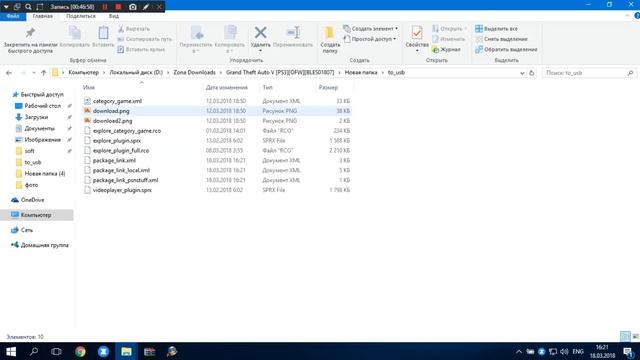Switch to the Share ribbon tab
The image size is (640, 360).
[81, 16]
